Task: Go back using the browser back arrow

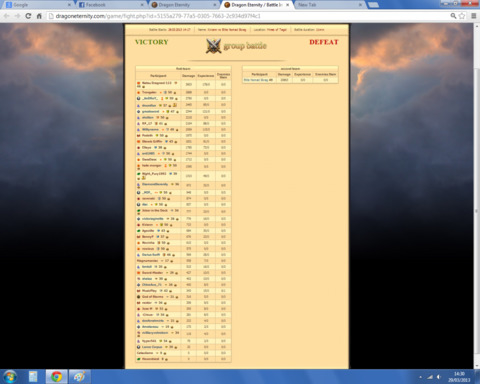Action: click(6, 16)
